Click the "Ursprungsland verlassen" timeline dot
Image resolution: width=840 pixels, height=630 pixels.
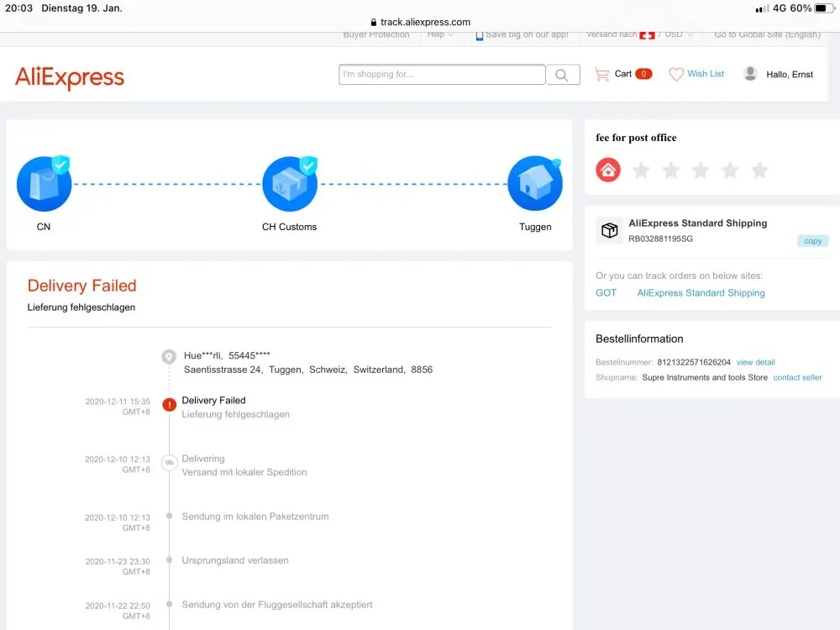coord(170,559)
